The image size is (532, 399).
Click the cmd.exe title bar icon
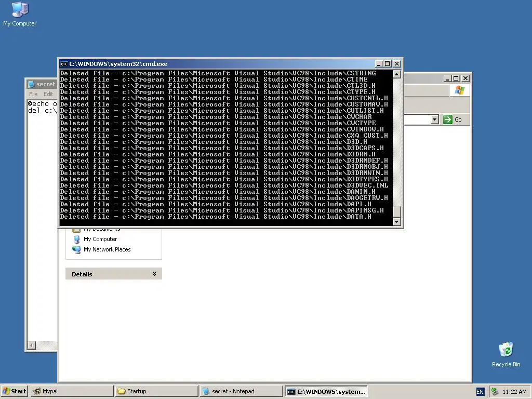pyautogui.click(x=64, y=64)
